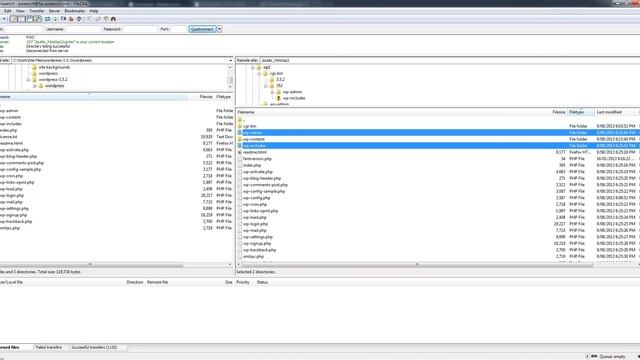This screenshot has height=360, width=640.
Task: Click the wp2 folder icon in remote tree
Action: [260, 67]
